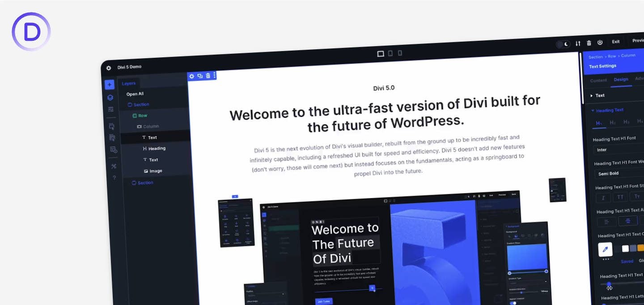This screenshot has width=644, height=305.
Task: Open the Semi Bold font weight dropdown
Action: click(x=620, y=173)
